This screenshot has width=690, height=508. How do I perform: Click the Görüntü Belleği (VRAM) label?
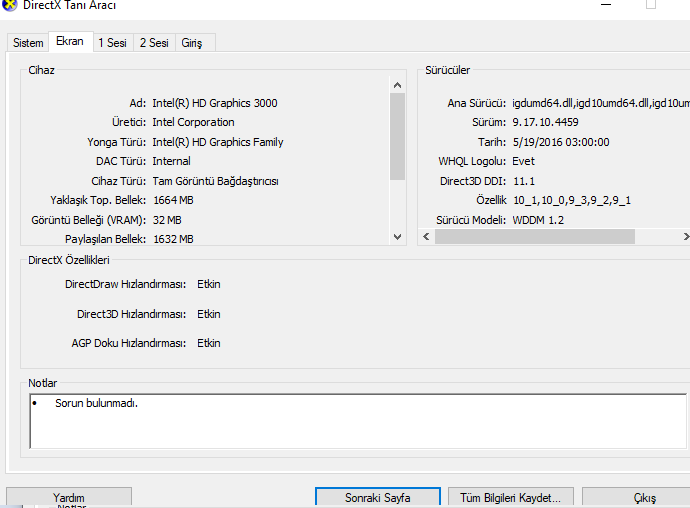pyautogui.click(x=88, y=220)
